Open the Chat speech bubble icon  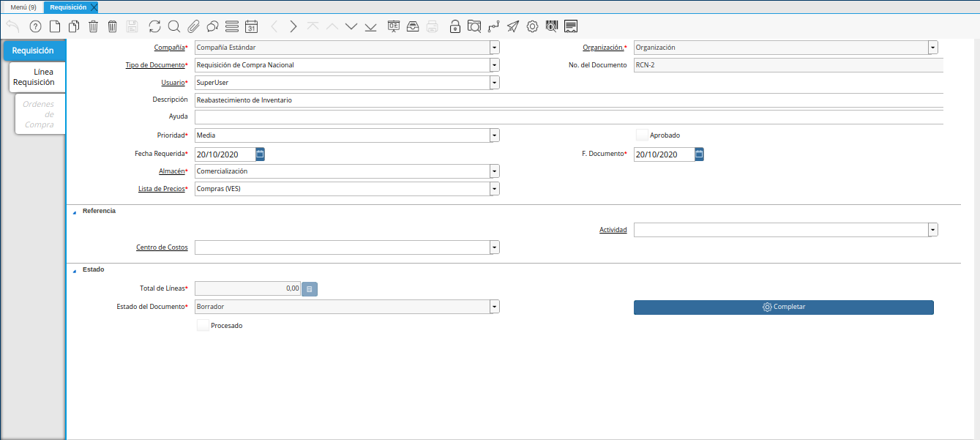[x=213, y=27]
